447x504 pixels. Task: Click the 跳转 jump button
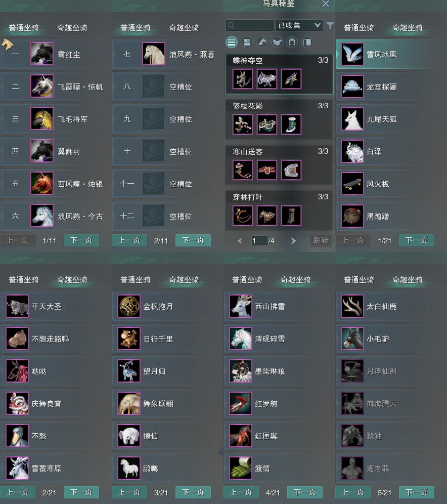[x=321, y=240]
